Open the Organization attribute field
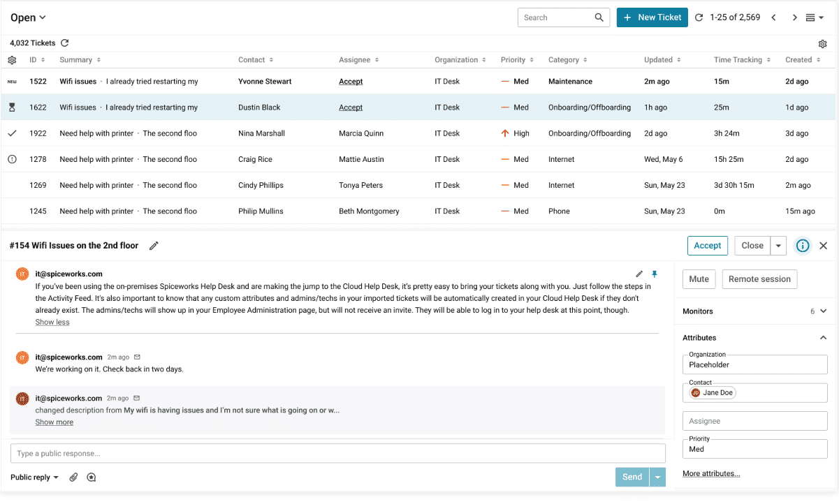This screenshot has height=504, width=839. pyautogui.click(x=755, y=364)
